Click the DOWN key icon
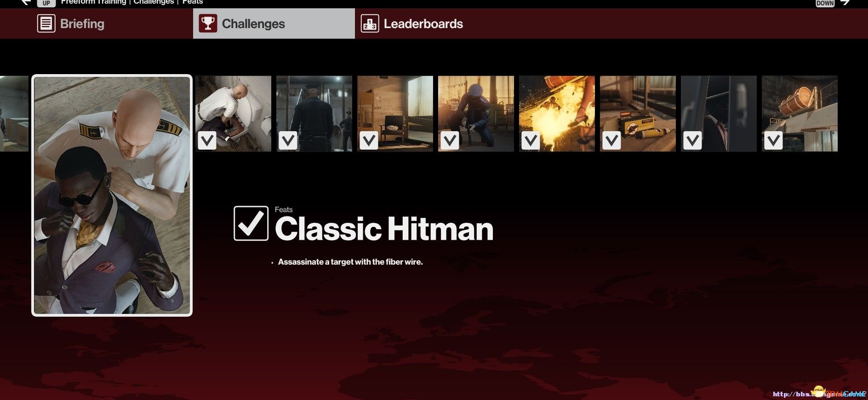This screenshot has width=868, height=400. tap(825, 3)
